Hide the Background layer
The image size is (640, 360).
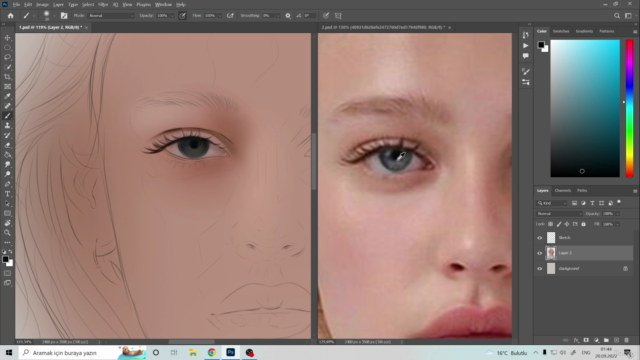[540, 269]
